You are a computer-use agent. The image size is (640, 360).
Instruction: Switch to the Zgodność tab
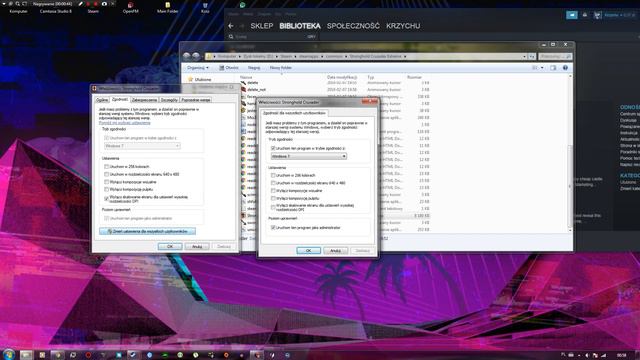pos(120,99)
